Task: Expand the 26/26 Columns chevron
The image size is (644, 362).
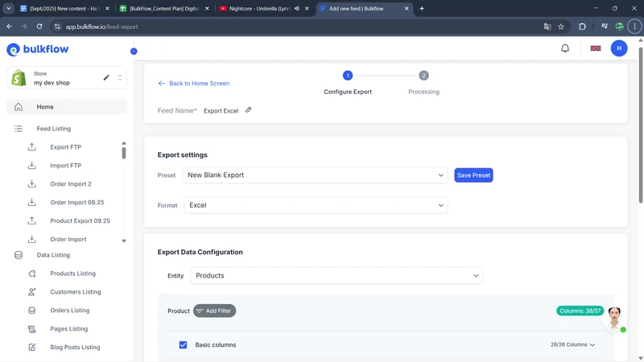Action: (573, 345)
